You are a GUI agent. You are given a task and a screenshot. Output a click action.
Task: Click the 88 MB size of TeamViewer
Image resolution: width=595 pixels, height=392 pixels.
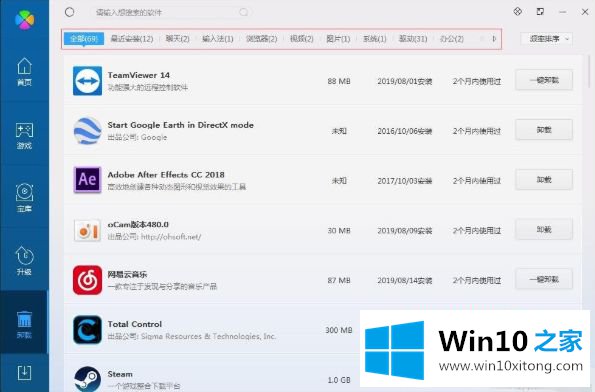tap(339, 81)
